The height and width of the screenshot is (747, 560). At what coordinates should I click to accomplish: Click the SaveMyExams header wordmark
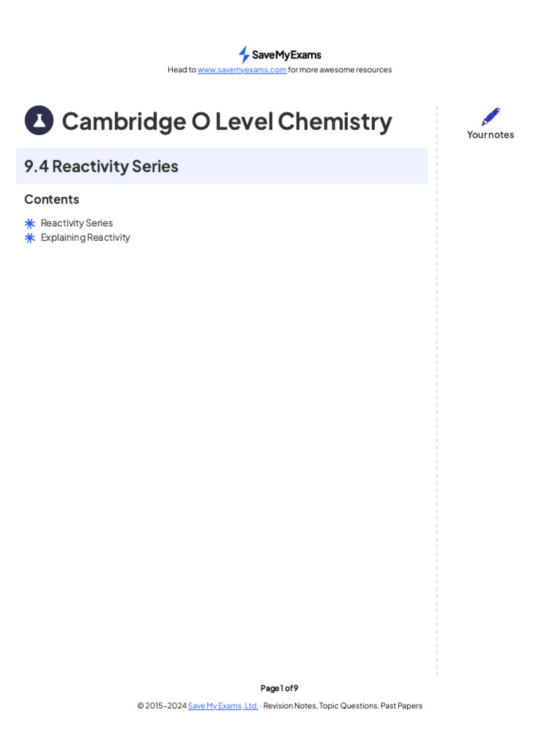coord(287,55)
